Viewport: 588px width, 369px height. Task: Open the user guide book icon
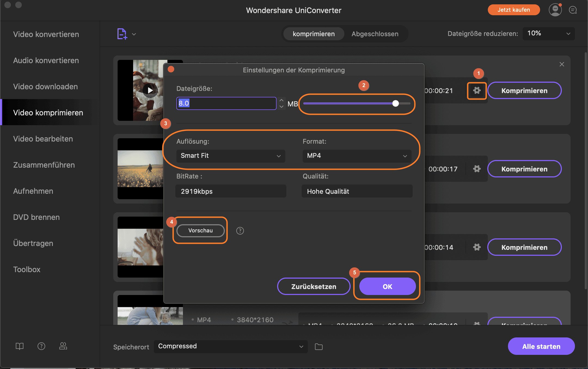point(20,346)
